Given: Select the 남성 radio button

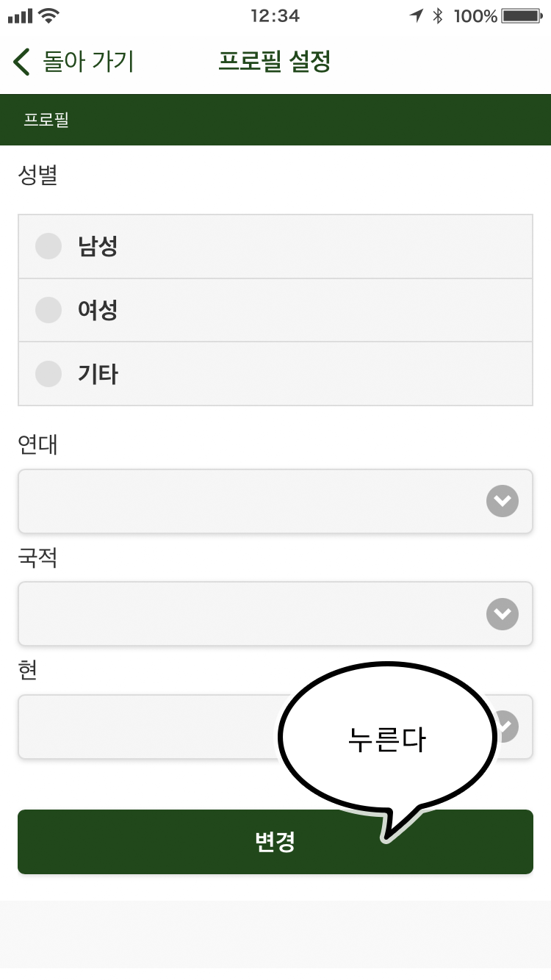Looking at the screenshot, I should tap(48, 246).
